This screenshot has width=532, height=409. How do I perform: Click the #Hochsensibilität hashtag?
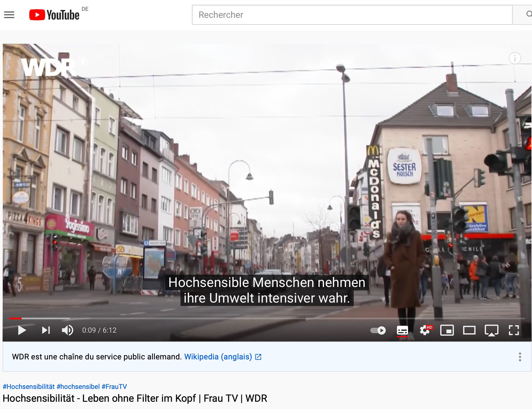coord(29,386)
